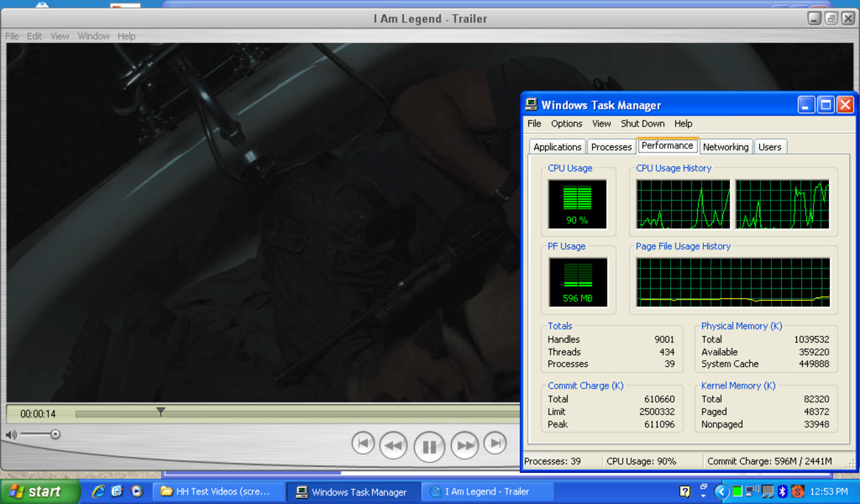Screen dimensions: 860x504
Task: Switch to the Users tab
Action: tap(770, 147)
